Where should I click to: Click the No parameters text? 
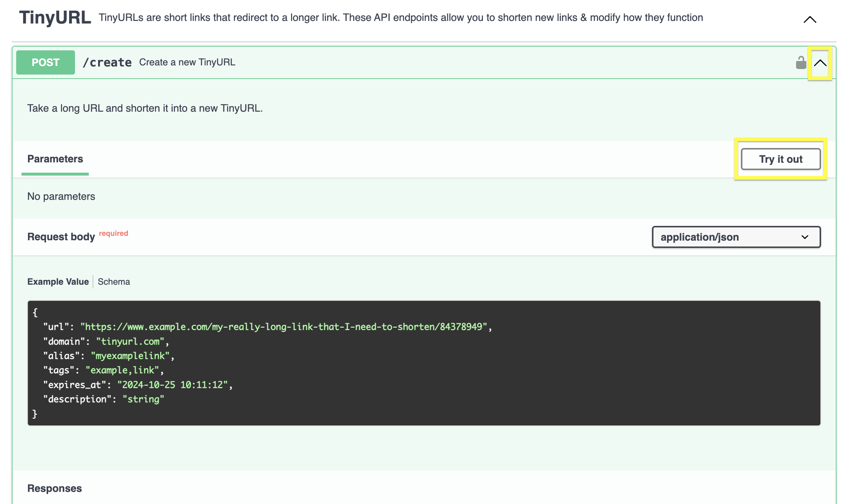[61, 197]
